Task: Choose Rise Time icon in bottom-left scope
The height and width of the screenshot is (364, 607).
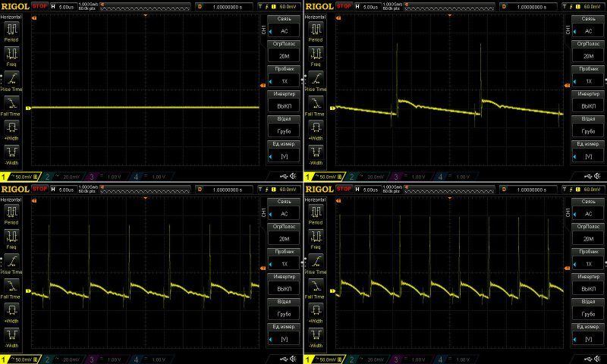Action: (11, 262)
